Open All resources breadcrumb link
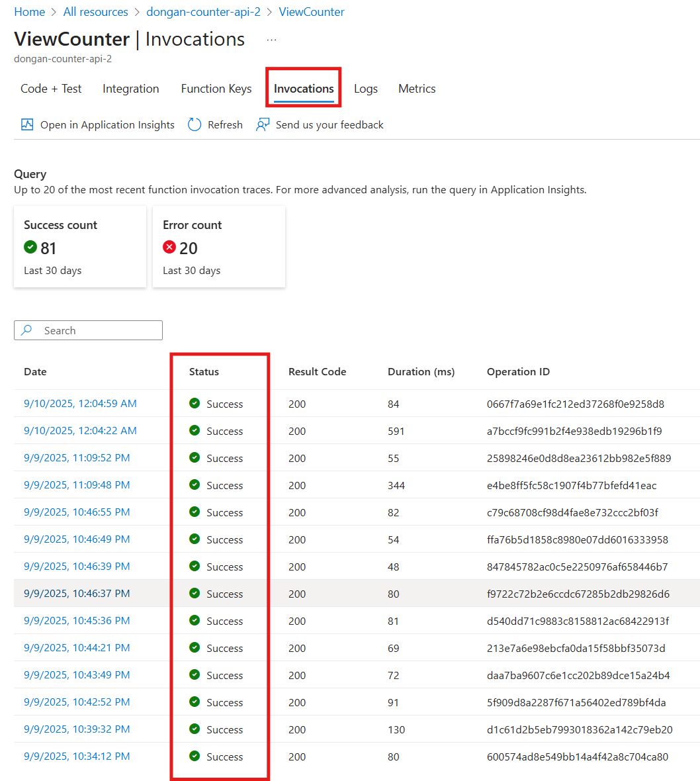 (x=96, y=12)
